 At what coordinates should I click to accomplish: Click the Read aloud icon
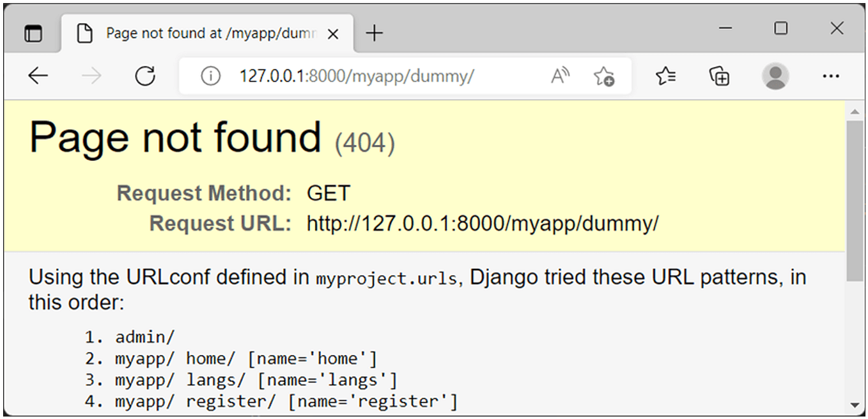(559, 75)
